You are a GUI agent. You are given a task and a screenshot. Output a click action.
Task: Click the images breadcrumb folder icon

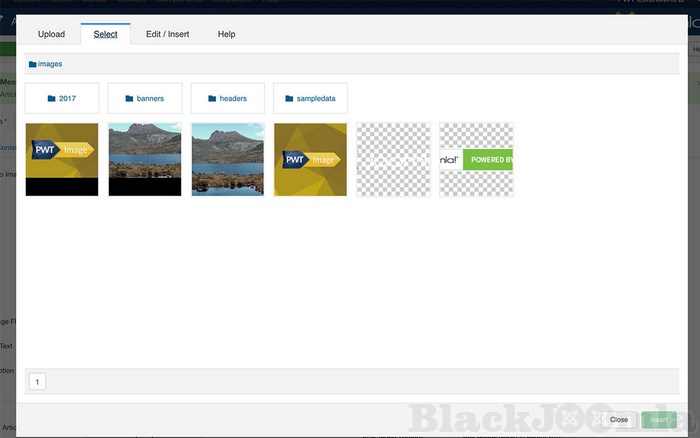point(33,64)
